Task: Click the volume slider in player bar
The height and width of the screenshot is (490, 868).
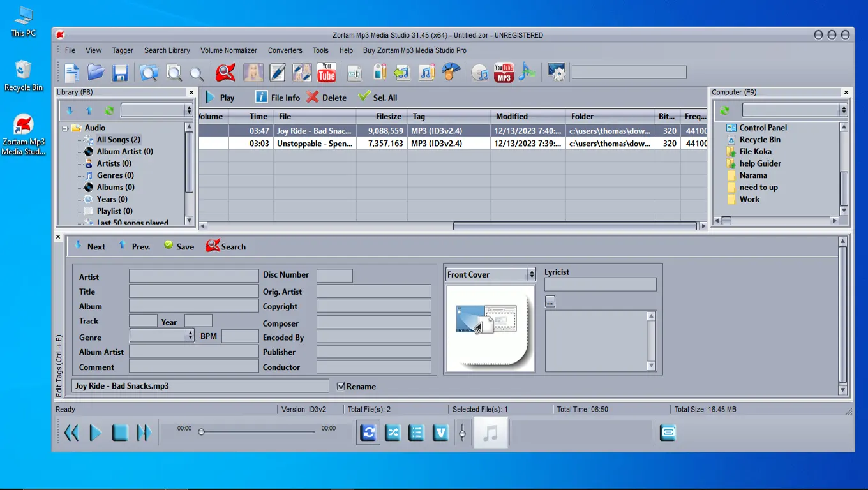Action: pyautogui.click(x=462, y=433)
